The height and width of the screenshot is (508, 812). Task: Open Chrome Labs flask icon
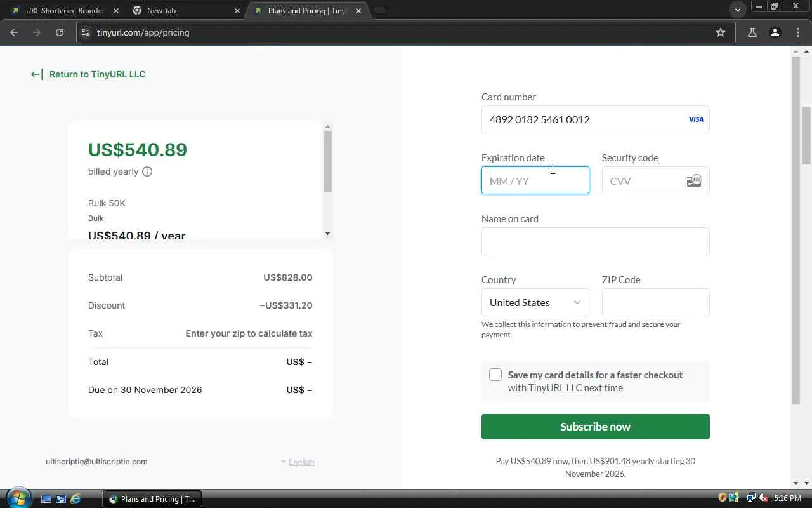(x=752, y=32)
